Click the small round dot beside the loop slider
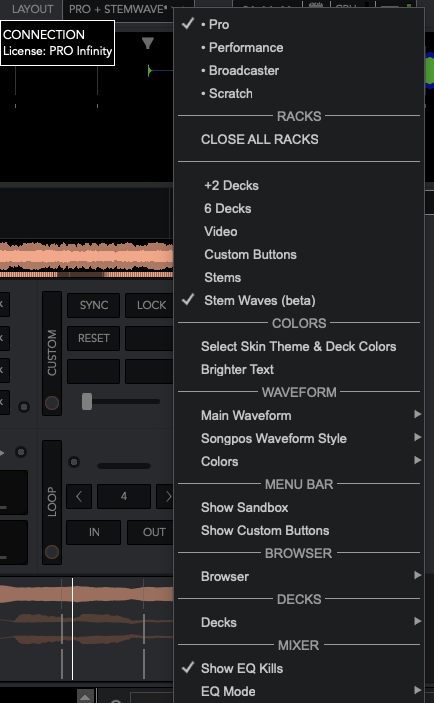 (74, 462)
